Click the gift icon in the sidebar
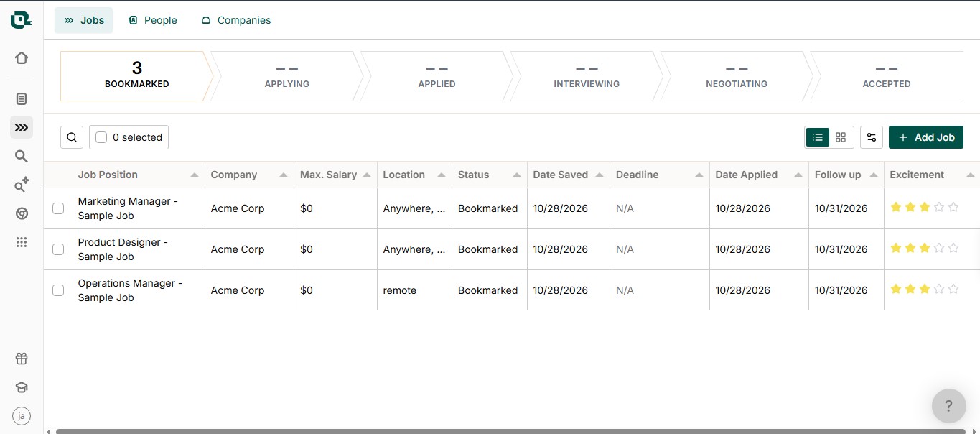This screenshot has width=980, height=434. (22, 359)
